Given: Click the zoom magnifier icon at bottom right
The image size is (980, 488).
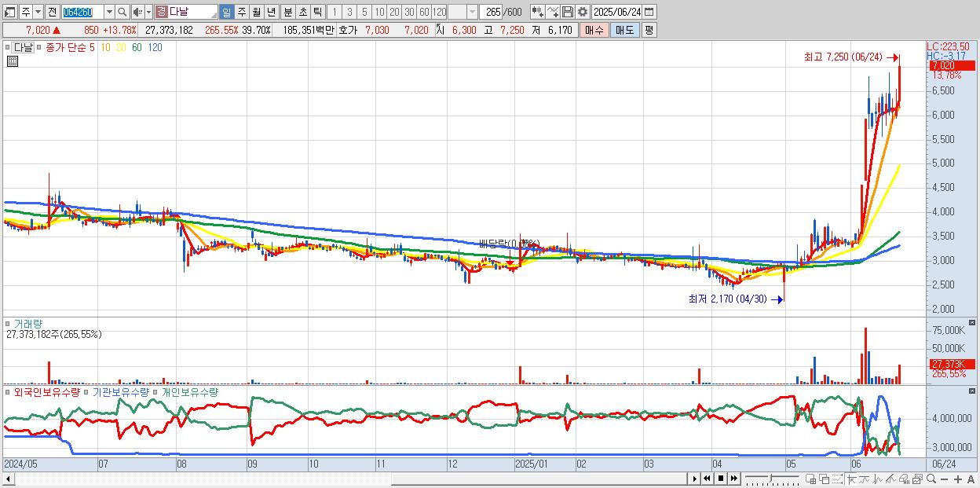Looking at the screenshot, I should pos(931,479).
